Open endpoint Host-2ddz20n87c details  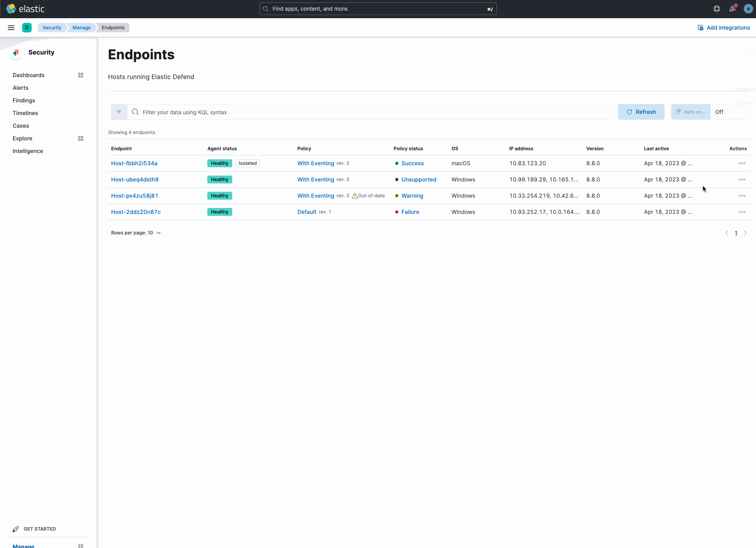pos(136,212)
